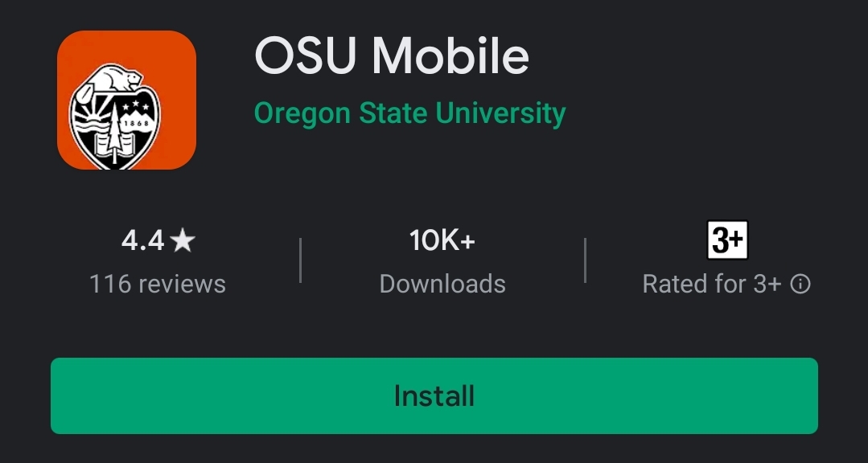Click divider between reviews and downloads
868x463 pixels.
point(300,260)
